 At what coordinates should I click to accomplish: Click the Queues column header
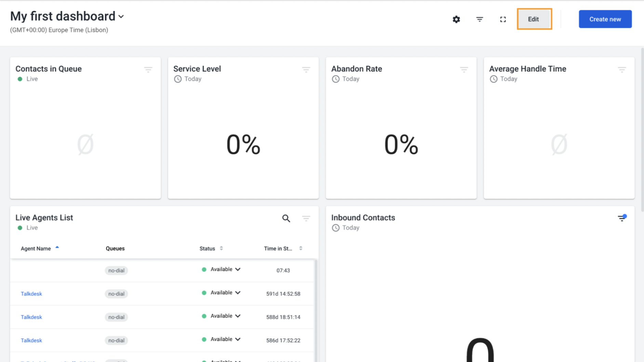(115, 248)
